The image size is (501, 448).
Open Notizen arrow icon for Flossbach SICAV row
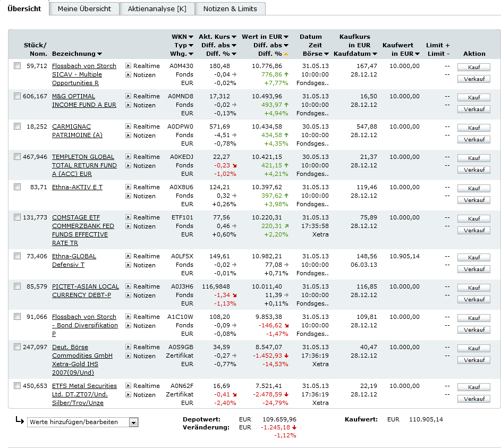tap(128, 75)
